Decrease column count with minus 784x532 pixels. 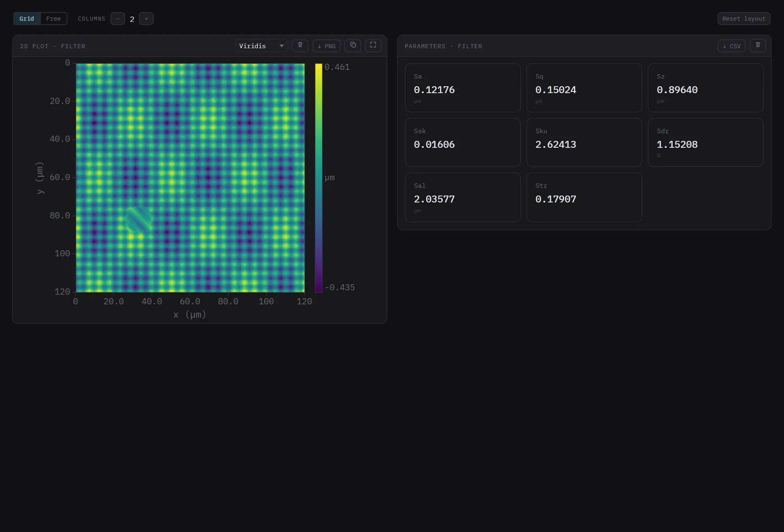[118, 19]
